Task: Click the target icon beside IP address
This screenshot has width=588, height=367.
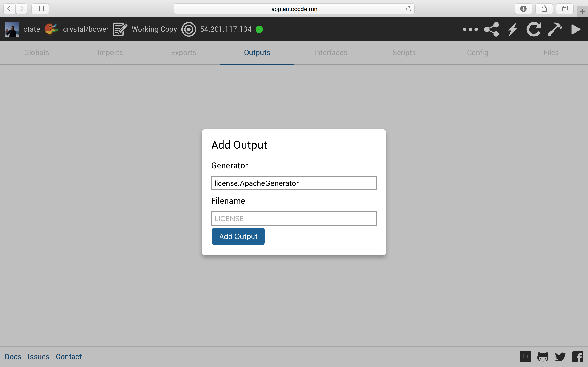Action: coord(189,29)
